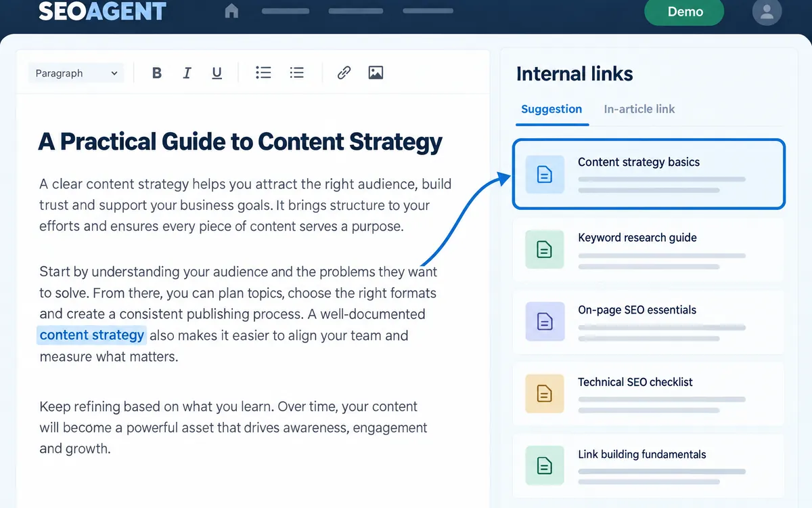Click the Internal links panel heading
812x508 pixels.
574,74
